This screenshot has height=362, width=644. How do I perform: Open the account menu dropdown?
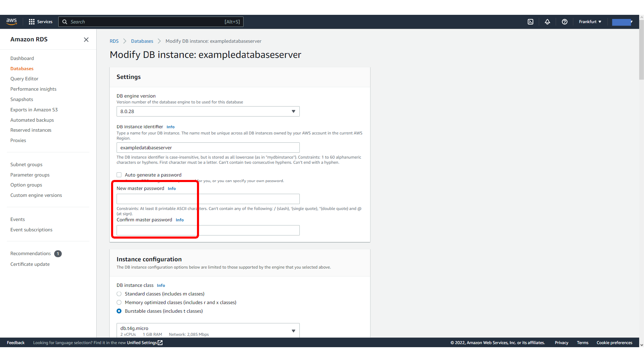(x=622, y=22)
